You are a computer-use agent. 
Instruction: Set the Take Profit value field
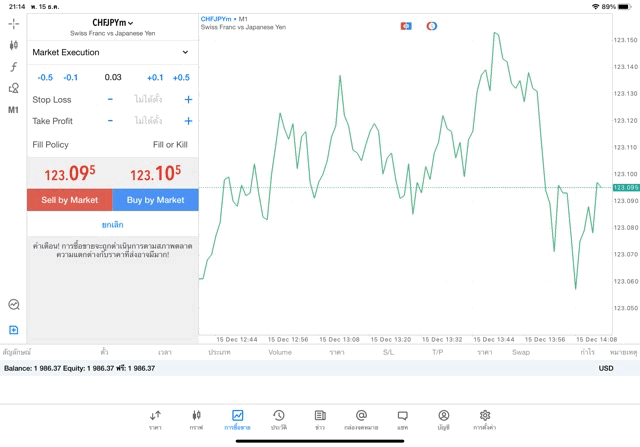point(149,121)
